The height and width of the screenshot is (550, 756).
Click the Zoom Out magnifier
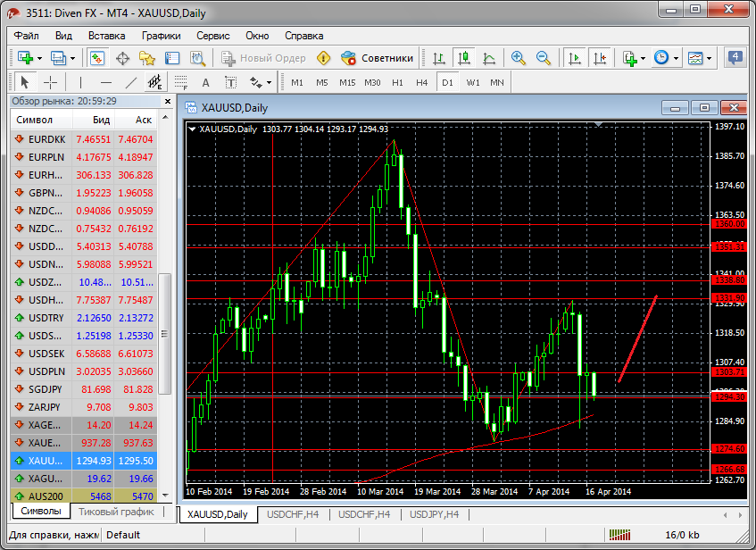click(544, 58)
